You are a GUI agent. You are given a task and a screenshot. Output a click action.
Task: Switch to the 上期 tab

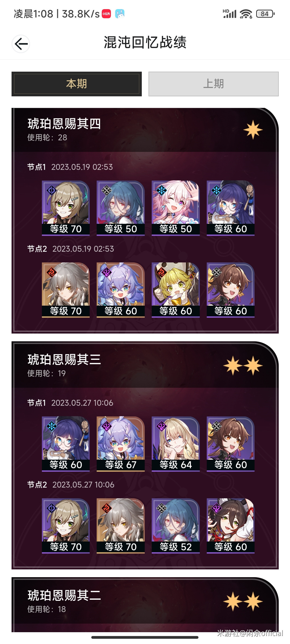(x=213, y=84)
